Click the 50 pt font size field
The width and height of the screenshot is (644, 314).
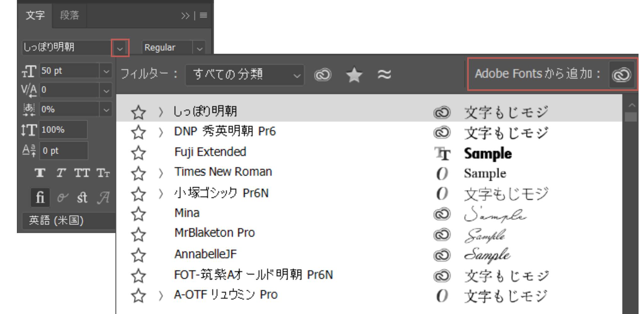[x=69, y=71]
